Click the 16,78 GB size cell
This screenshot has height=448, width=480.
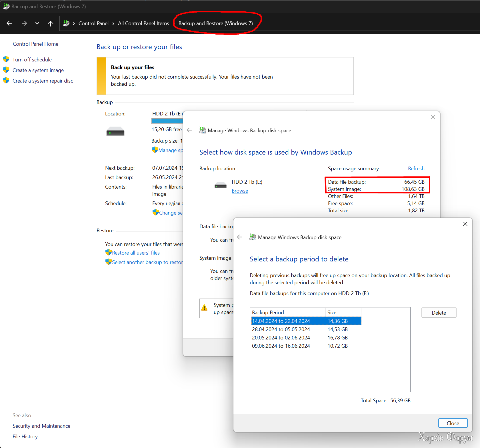tap(337, 337)
